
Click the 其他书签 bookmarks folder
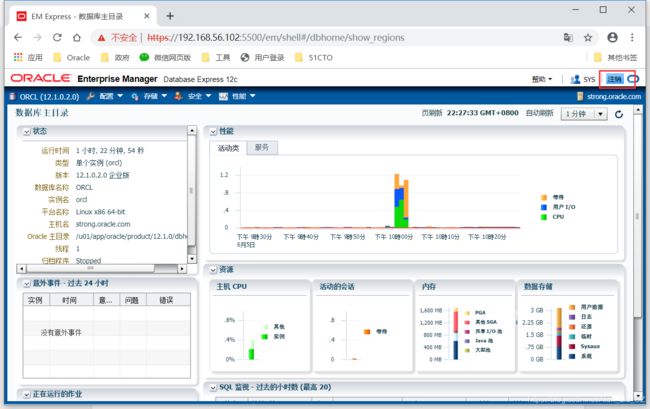coord(616,58)
